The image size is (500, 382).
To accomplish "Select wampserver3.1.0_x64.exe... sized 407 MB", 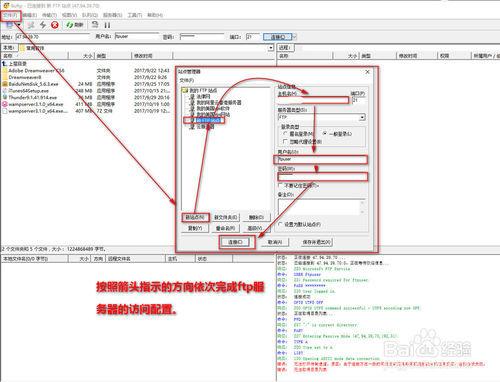I will tap(35, 111).
